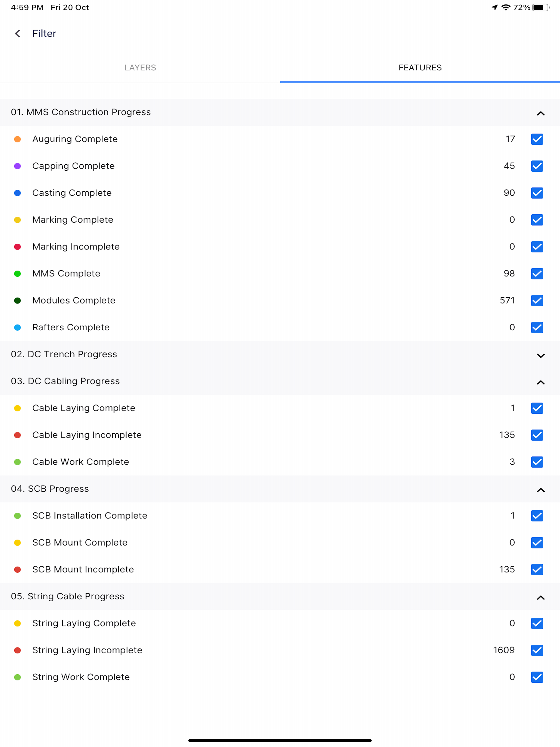The image size is (560, 747).
Task: Toggle the String Laying Incomplete checkbox
Action: coord(537,650)
